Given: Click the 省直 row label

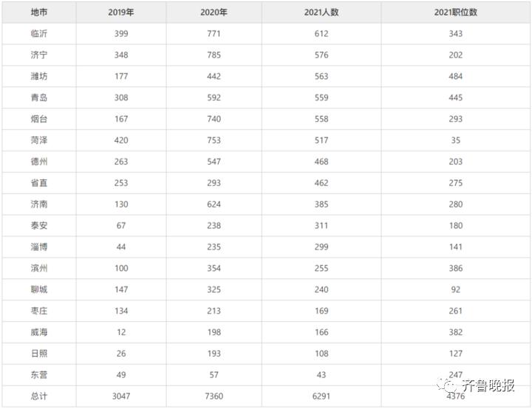Looking at the screenshot, I should [39, 183].
